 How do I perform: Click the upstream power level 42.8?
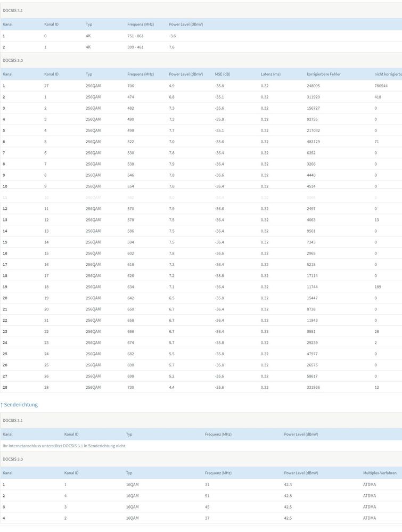point(288,496)
